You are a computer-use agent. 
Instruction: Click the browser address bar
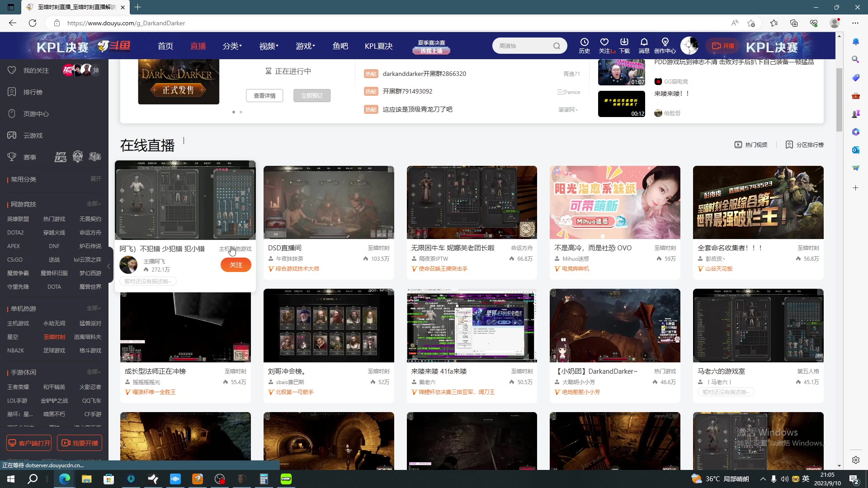click(x=389, y=23)
